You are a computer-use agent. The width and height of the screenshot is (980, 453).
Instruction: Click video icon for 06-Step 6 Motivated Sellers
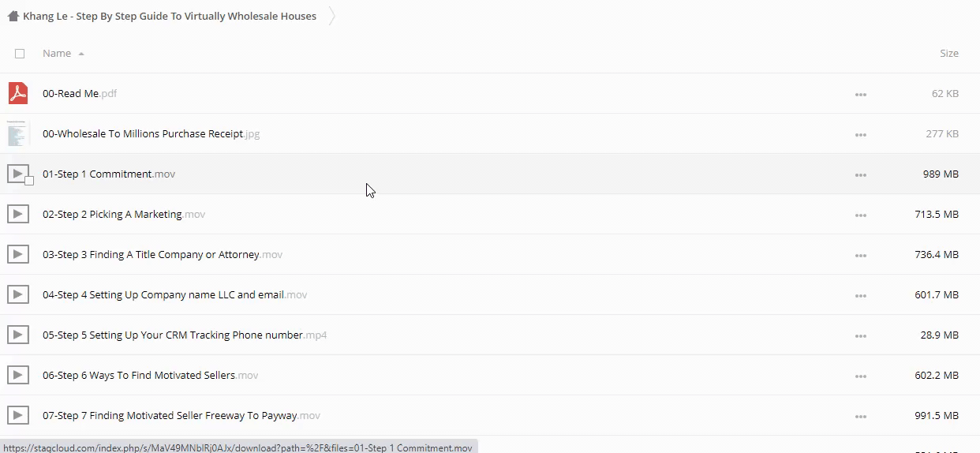point(18,375)
